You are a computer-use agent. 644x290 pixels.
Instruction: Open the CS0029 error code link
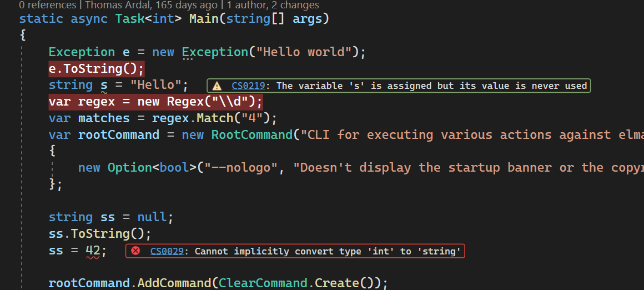coord(167,251)
